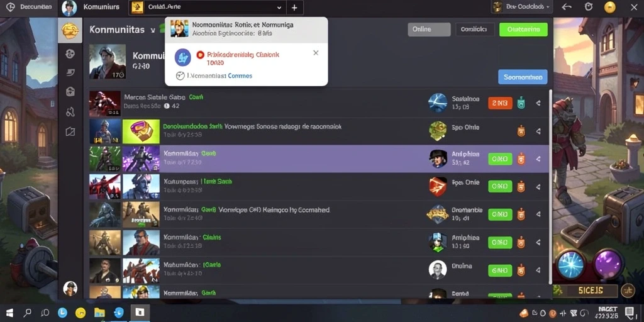Click orange badge icon in Grantanbie row
Image resolution: width=644 pixels, height=322 pixels.
521,214
